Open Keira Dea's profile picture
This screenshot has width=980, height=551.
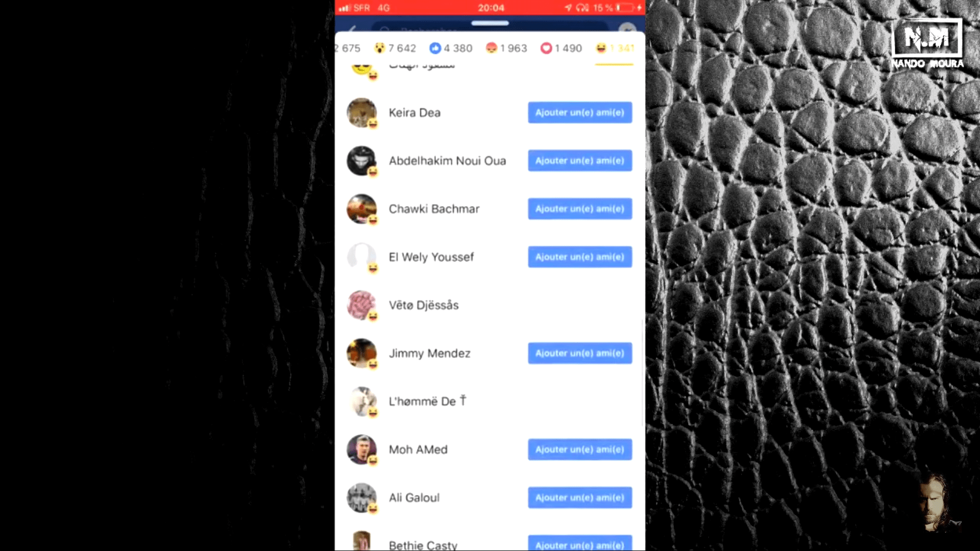(x=361, y=112)
